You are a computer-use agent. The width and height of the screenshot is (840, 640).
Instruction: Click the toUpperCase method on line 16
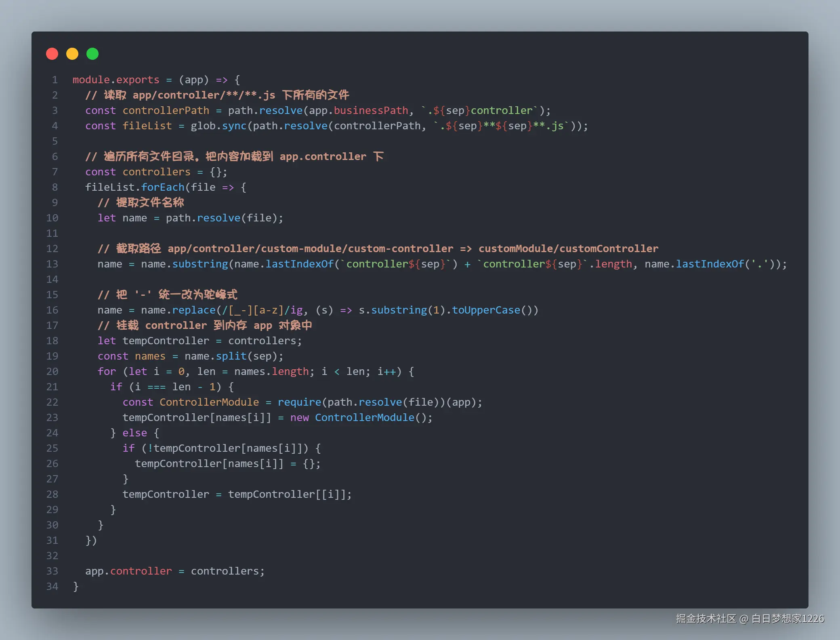(x=486, y=310)
